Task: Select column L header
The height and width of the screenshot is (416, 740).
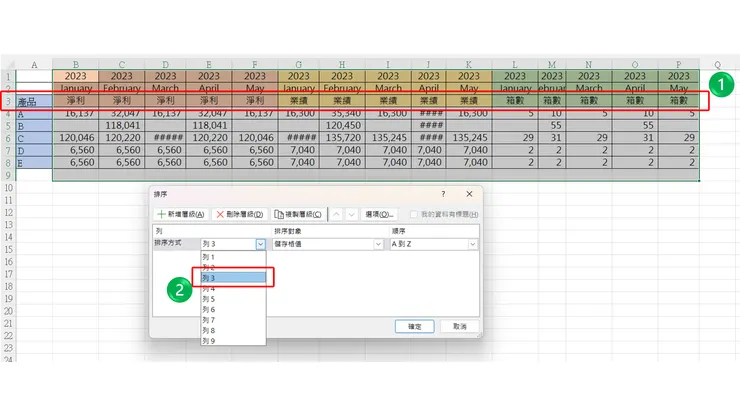Action: tap(514, 64)
